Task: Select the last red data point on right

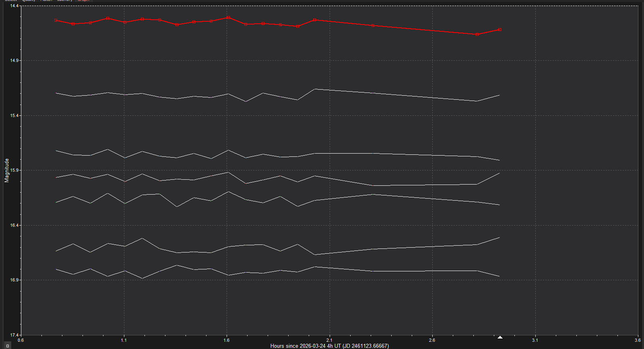Action: click(500, 29)
